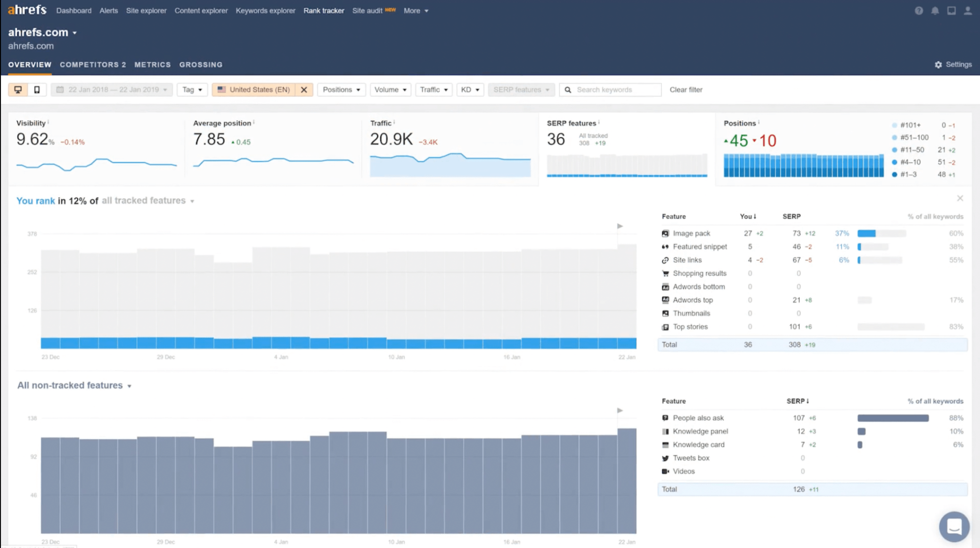Click the monitor icon beside the bell
The height and width of the screenshot is (548, 980).
click(x=951, y=11)
